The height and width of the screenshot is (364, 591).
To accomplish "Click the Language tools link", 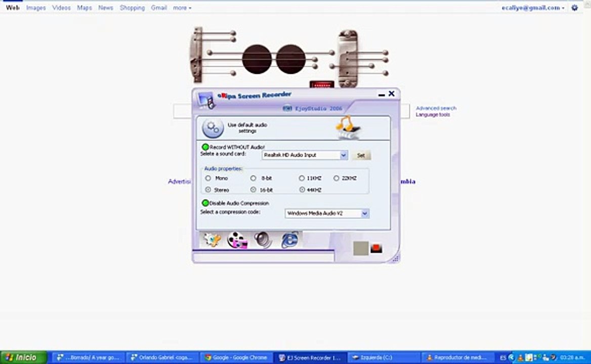I will [433, 114].
